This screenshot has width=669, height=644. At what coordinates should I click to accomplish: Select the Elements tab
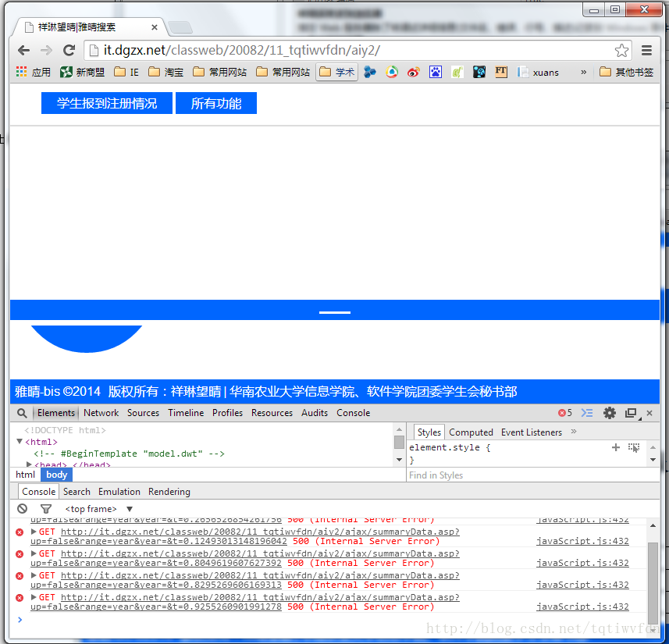(56, 413)
